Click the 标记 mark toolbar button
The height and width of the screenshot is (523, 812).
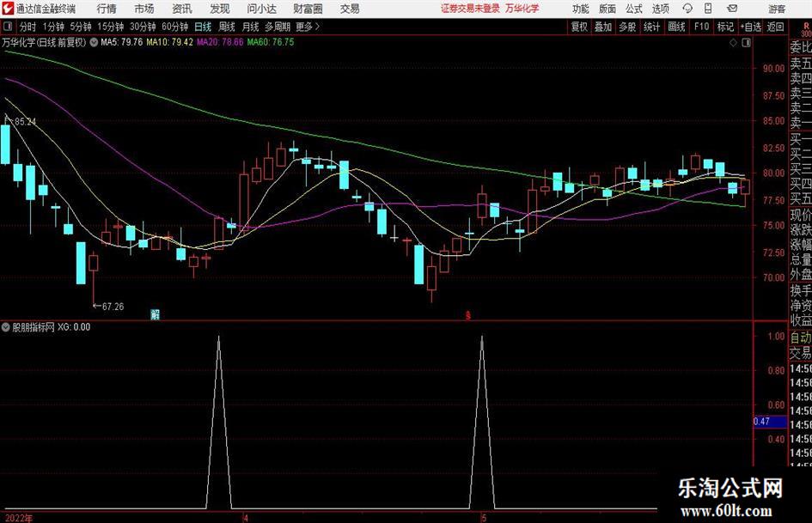725,27
